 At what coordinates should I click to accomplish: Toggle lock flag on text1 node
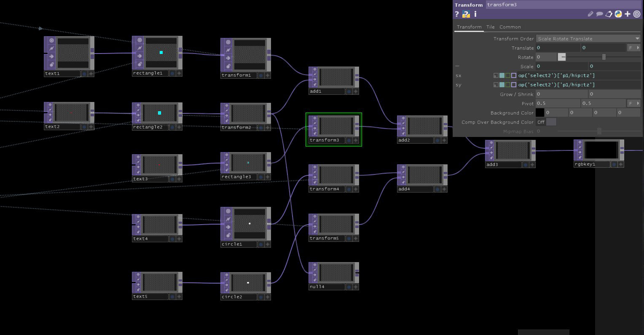point(51,64)
